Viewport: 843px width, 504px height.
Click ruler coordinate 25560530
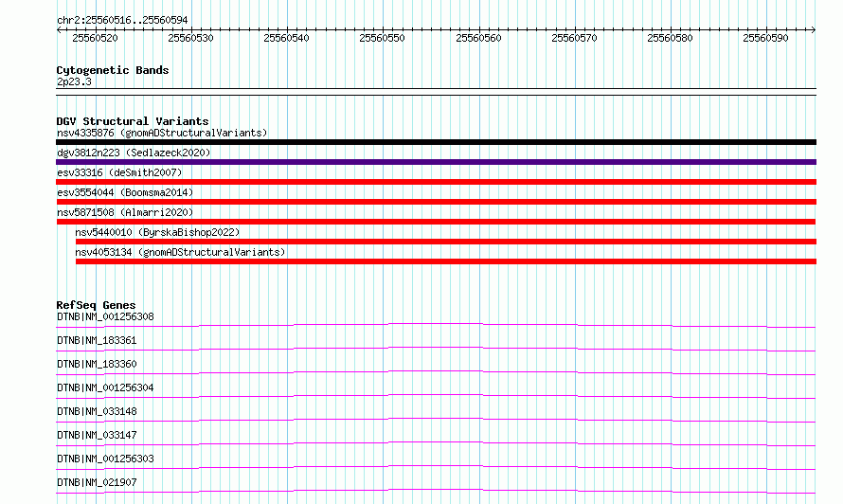coord(190,38)
